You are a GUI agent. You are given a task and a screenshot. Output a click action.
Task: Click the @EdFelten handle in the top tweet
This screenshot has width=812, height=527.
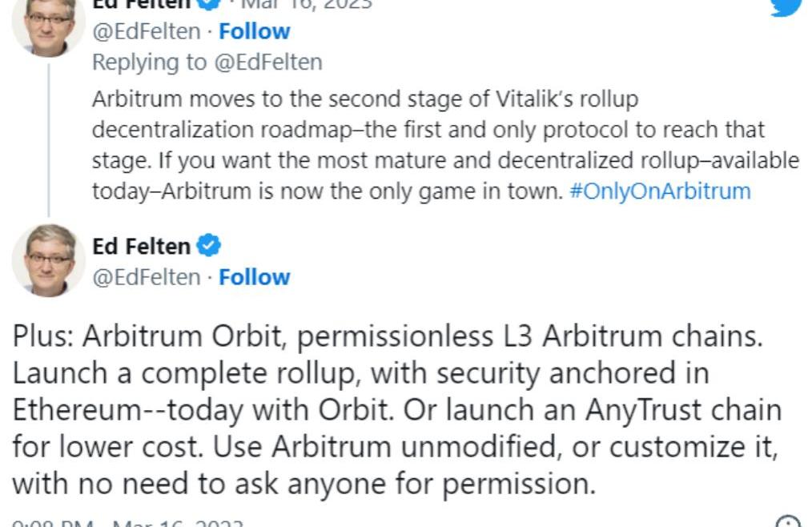[147, 32]
